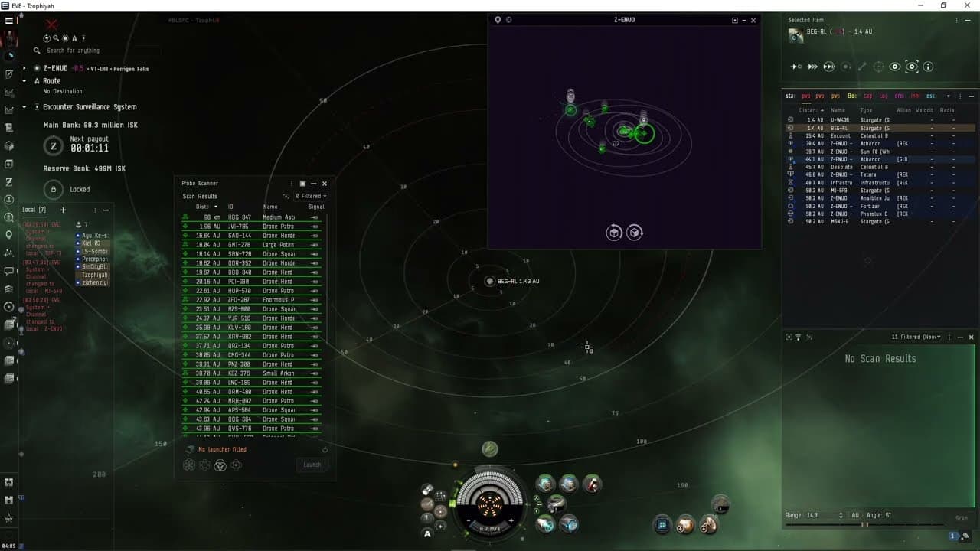Click the Scan button in Directional Scanner

(x=962, y=518)
